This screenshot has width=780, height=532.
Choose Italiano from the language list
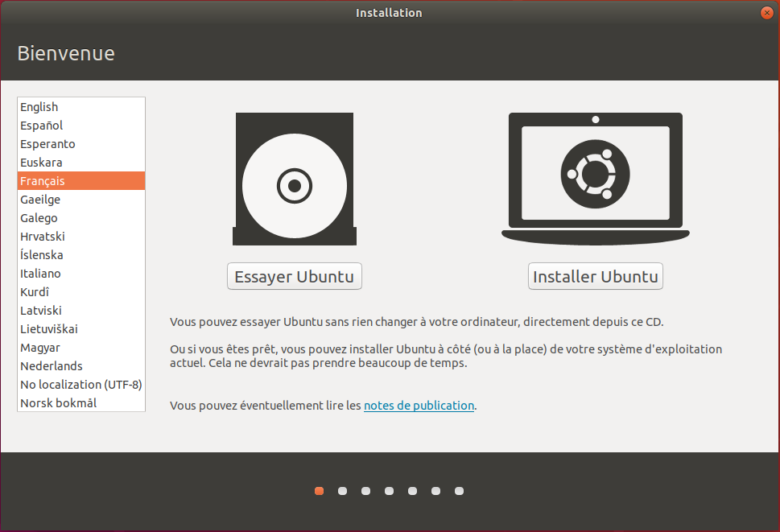(x=40, y=274)
